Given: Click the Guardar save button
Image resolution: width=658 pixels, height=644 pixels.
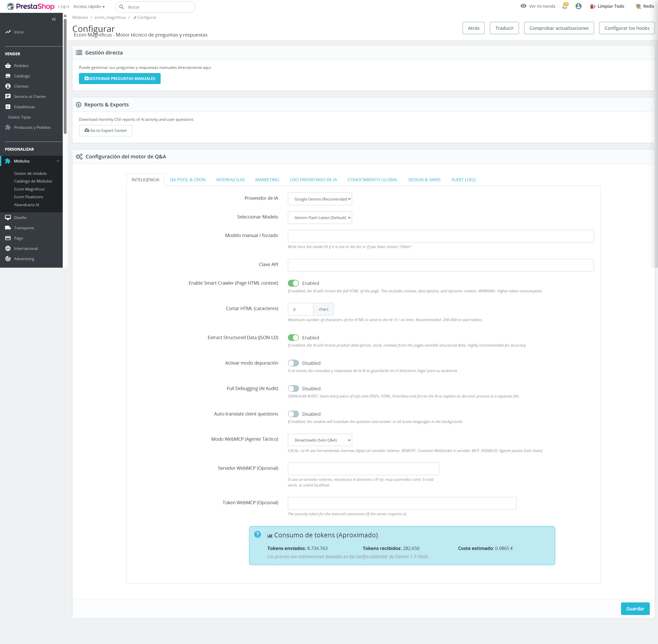Looking at the screenshot, I should (x=635, y=609).
